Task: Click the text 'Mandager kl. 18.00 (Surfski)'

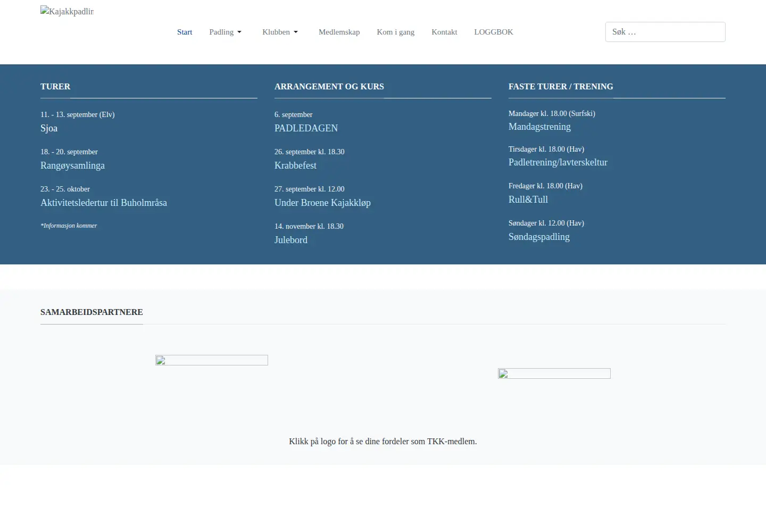Action: [552, 113]
